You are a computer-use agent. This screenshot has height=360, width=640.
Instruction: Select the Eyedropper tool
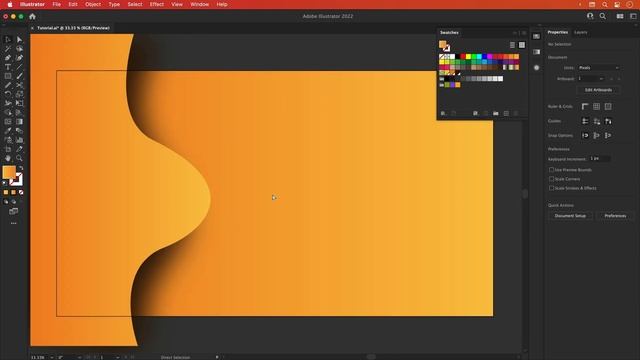point(8,131)
